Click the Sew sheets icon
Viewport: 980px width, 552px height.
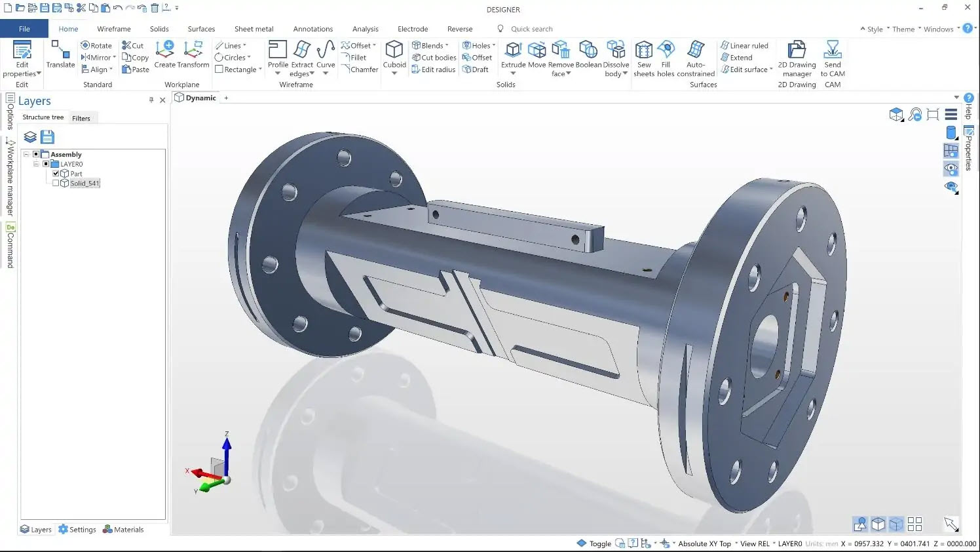[x=643, y=50]
